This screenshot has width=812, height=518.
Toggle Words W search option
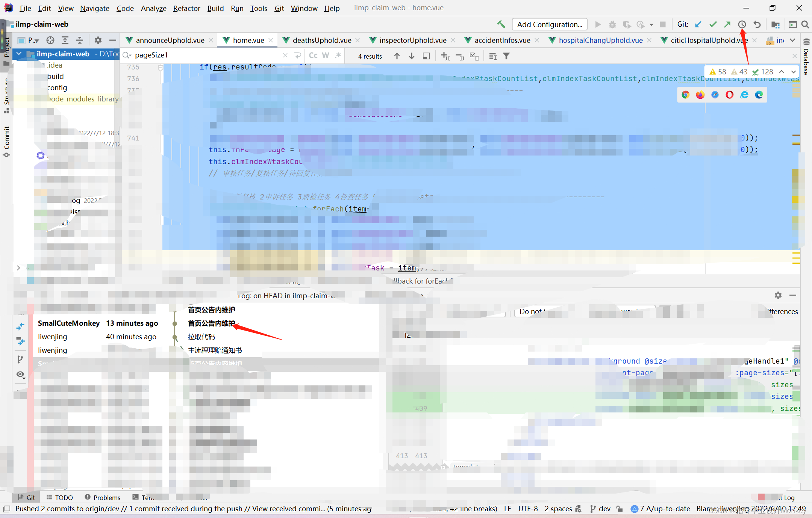(326, 56)
